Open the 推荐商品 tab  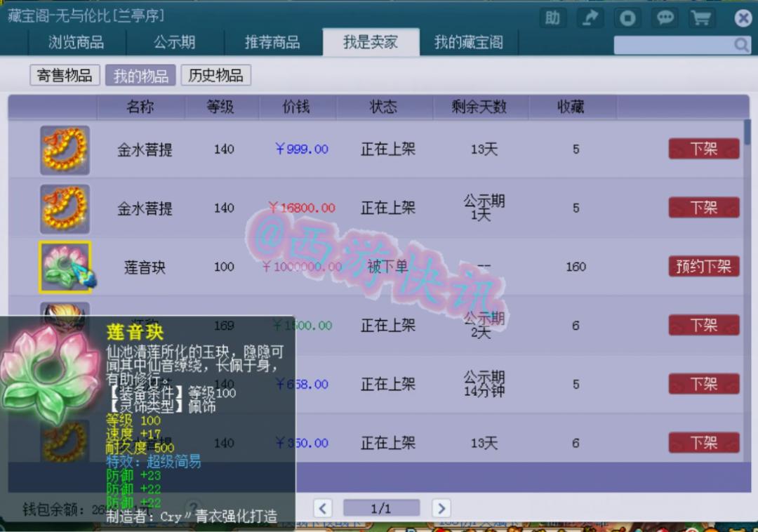(272, 42)
